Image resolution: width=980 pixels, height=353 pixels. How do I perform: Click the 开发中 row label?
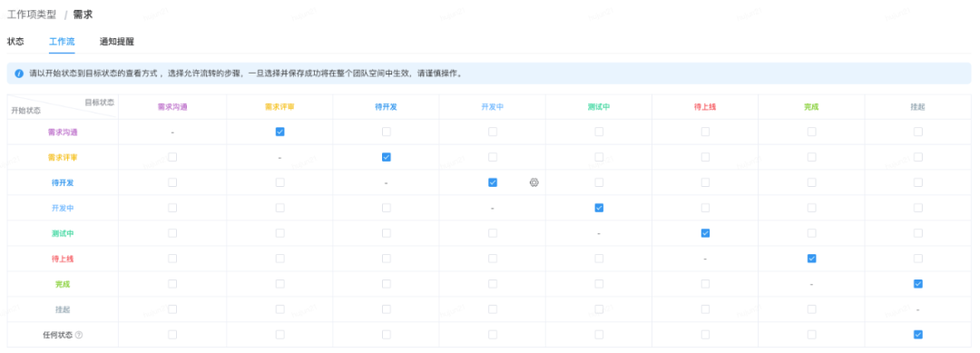click(x=63, y=208)
